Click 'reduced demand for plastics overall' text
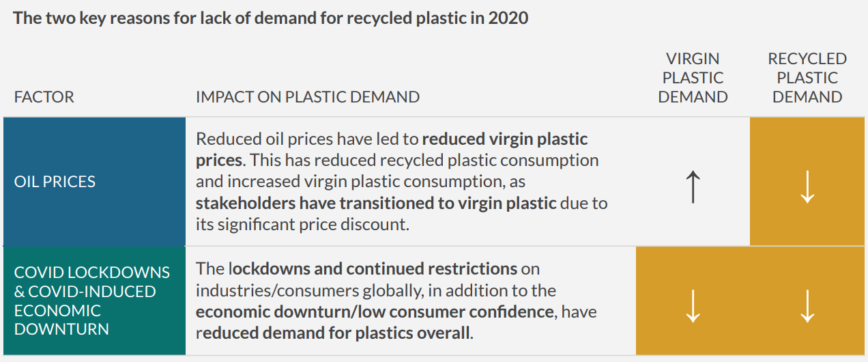Image resolution: width=868 pixels, height=362 pixels. click(334, 333)
